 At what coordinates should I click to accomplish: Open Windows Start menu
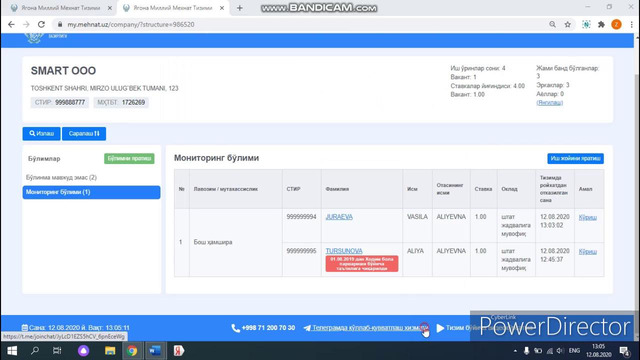[12, 351]
